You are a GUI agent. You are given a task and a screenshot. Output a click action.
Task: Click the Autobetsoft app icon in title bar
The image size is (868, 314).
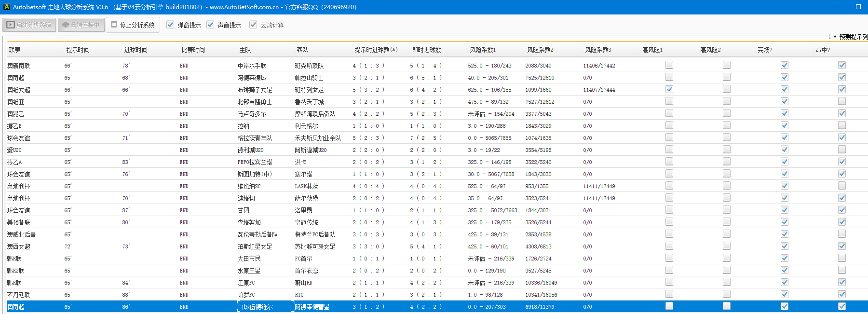click(6, 7)
